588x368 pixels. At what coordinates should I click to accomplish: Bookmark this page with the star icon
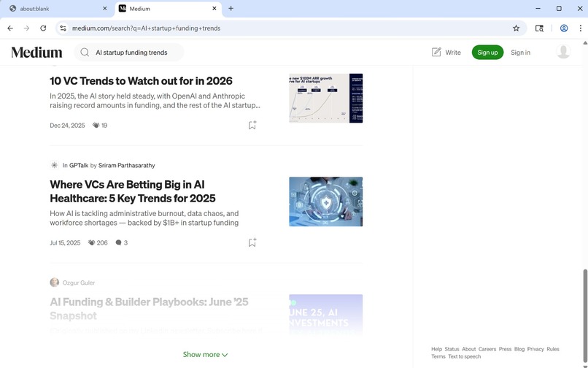pos(516,28)
